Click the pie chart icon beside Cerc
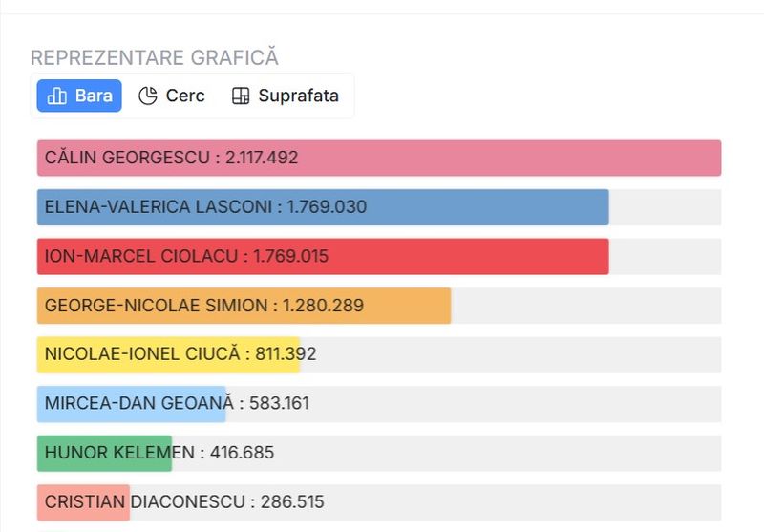Viewport: 764px width, 532px height. pyautogui.click(x=148, y=96)
